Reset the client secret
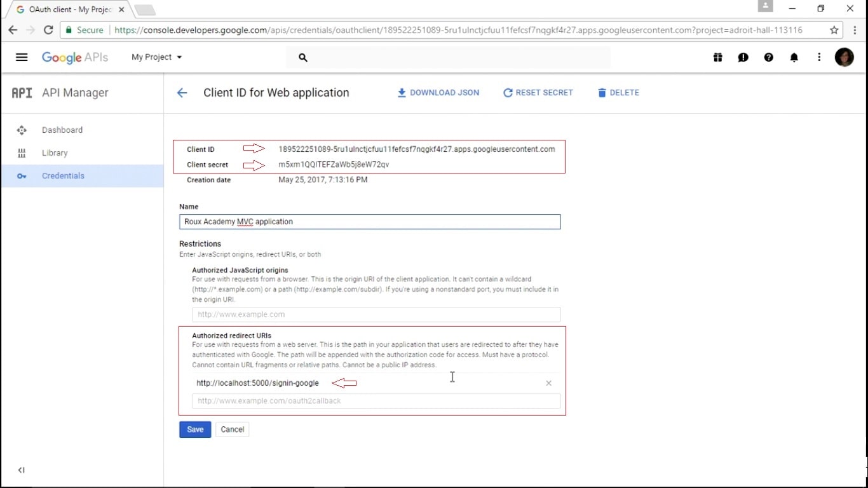The height and width of the screenshot is (488, 868). click(x=538, y=92)
